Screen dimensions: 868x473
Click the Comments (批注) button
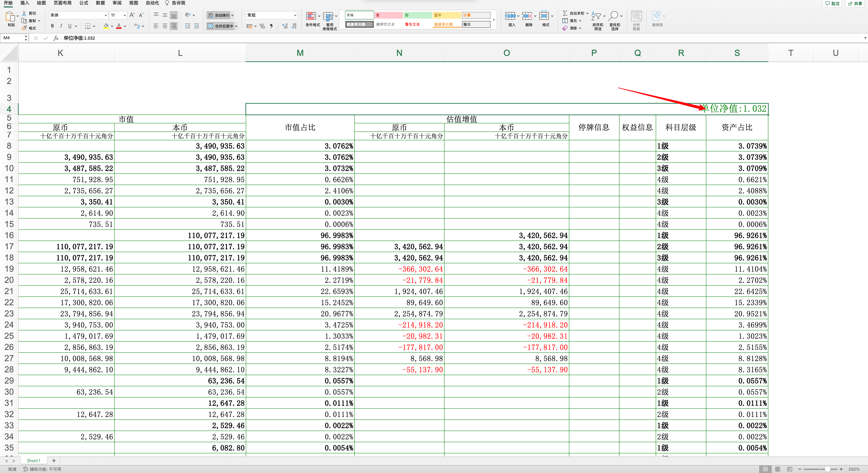832,3
